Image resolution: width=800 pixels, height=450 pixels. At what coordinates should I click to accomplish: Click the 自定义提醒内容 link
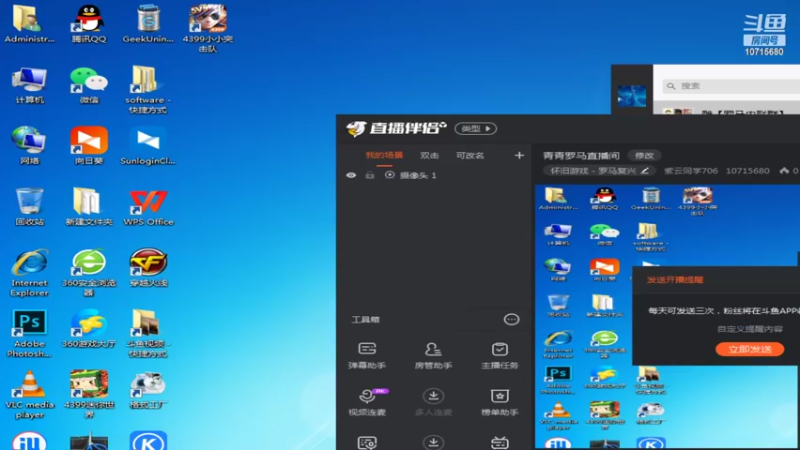749,329
